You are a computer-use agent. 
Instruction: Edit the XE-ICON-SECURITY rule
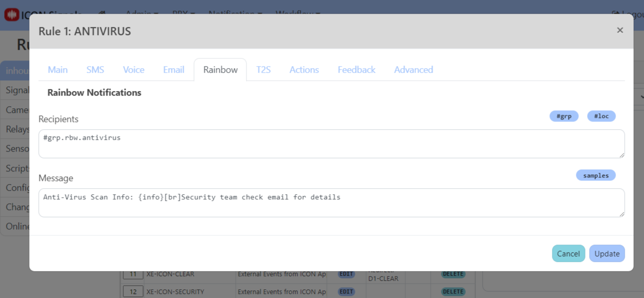click(x=346, y=291)
